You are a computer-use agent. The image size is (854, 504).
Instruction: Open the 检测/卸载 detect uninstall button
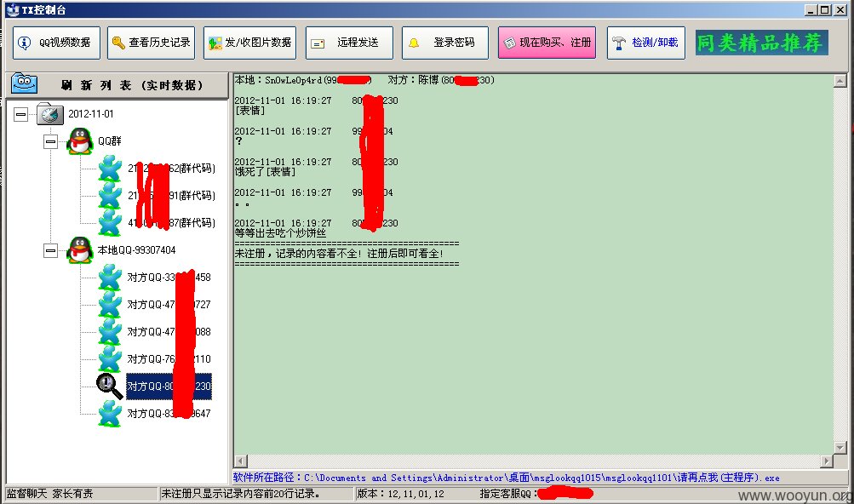tap(646, 43)
